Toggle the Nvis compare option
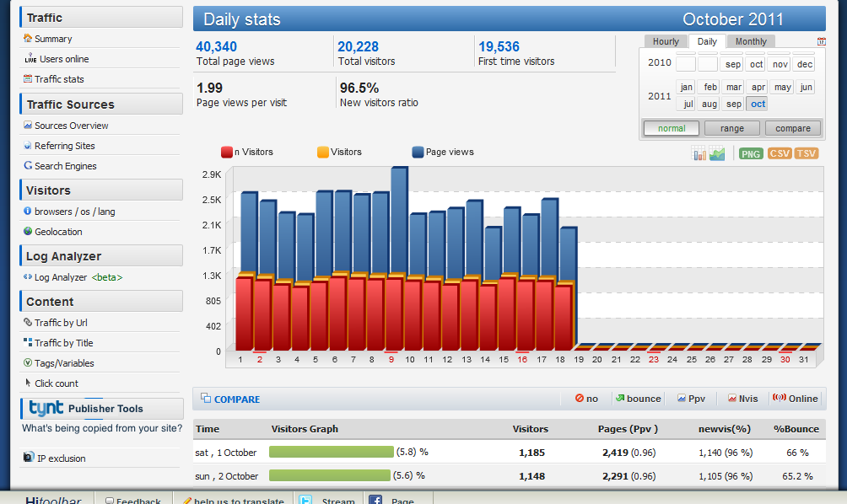The width and height of the screenshot is (847, 504). click(x=742, y=399)
